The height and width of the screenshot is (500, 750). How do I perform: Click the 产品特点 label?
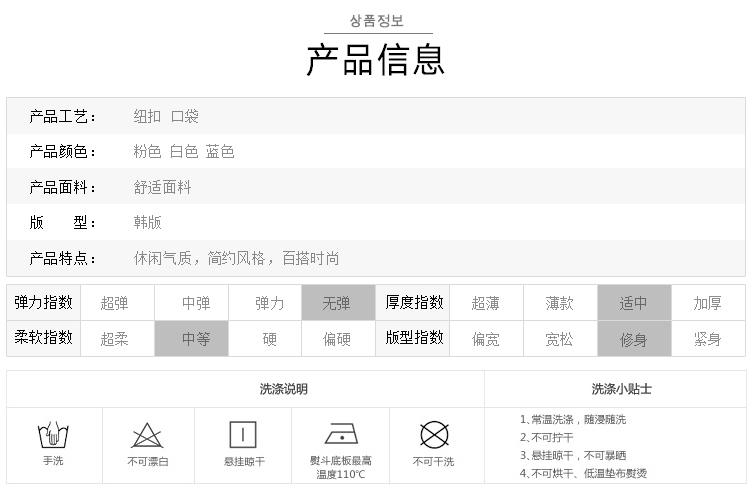(x=62, y=258)
